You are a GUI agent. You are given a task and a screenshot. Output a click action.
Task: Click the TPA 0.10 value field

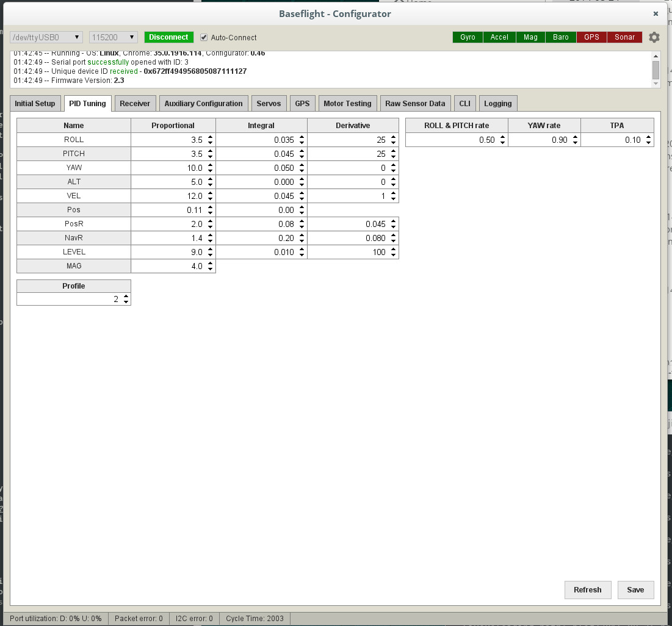coord(618,140)
